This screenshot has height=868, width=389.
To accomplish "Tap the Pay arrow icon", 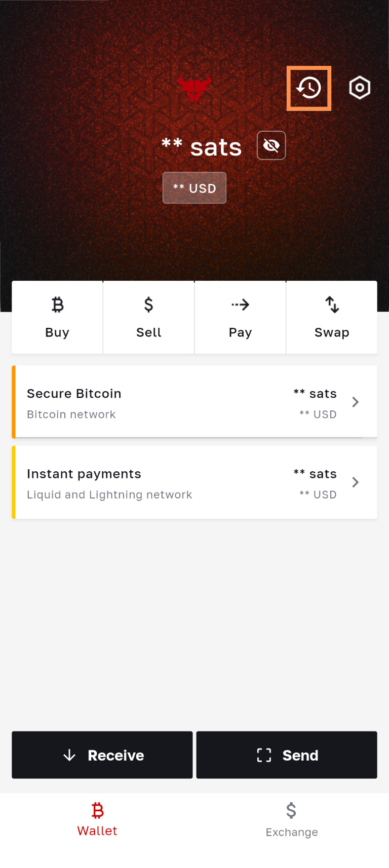I will [240, 305].
